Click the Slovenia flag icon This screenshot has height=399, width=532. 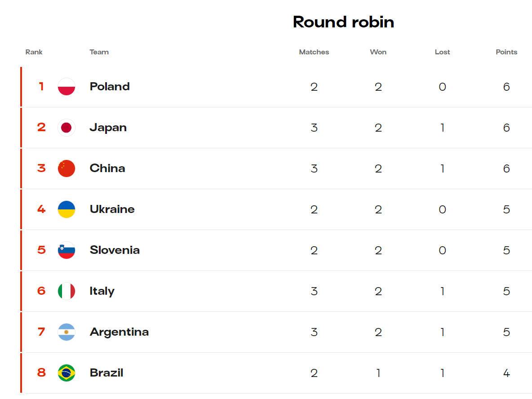(x=66, y=250)
